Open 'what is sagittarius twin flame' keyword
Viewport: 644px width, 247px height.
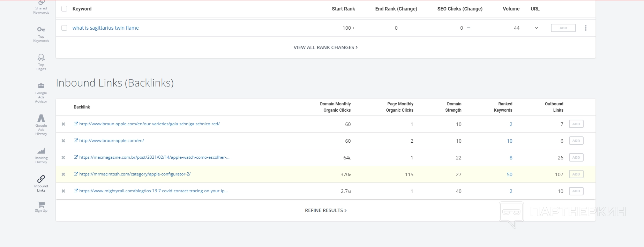pos(105,28)
